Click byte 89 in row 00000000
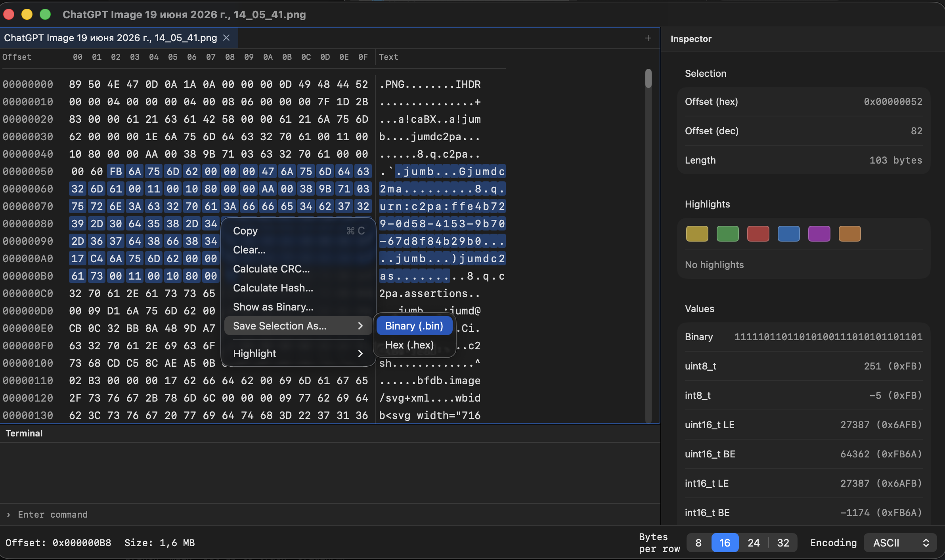 (x=75, y=84)
